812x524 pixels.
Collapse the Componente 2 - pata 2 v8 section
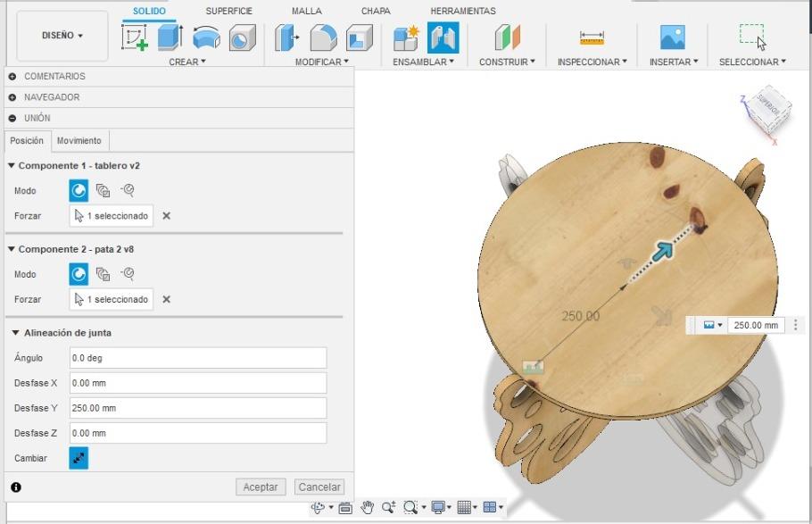click(12, 249)
